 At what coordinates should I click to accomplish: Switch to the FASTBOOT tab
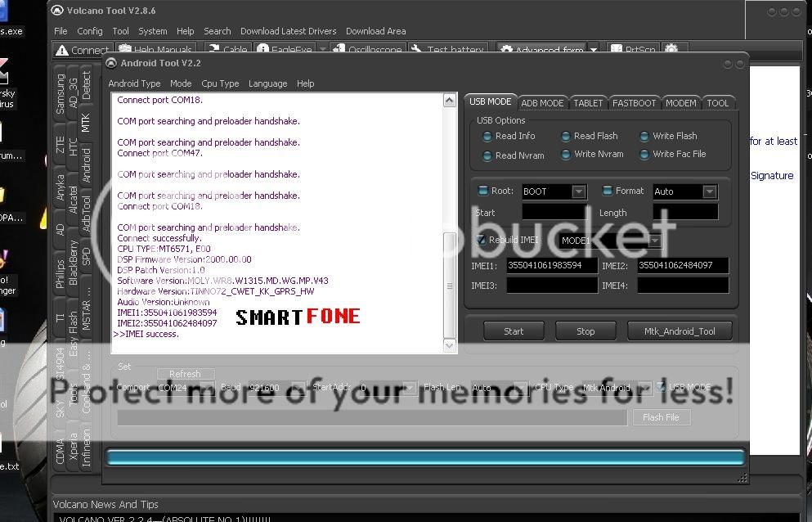(634, 103)
